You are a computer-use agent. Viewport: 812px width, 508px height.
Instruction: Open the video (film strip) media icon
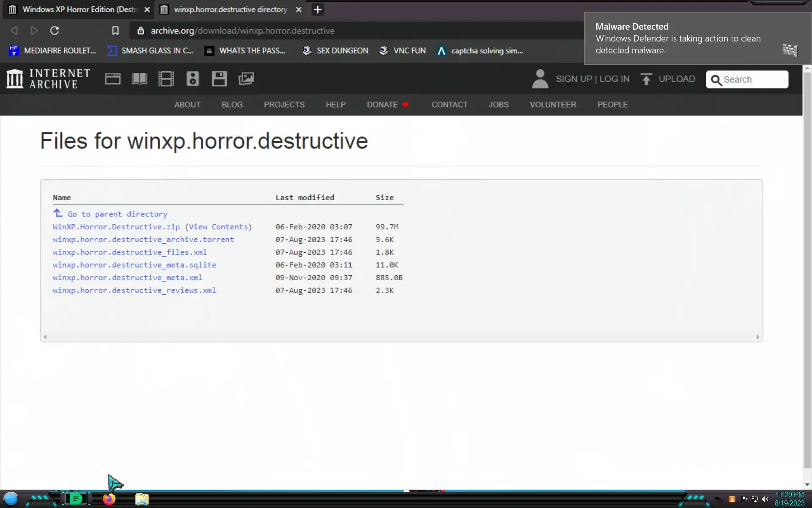pos(166,79)
